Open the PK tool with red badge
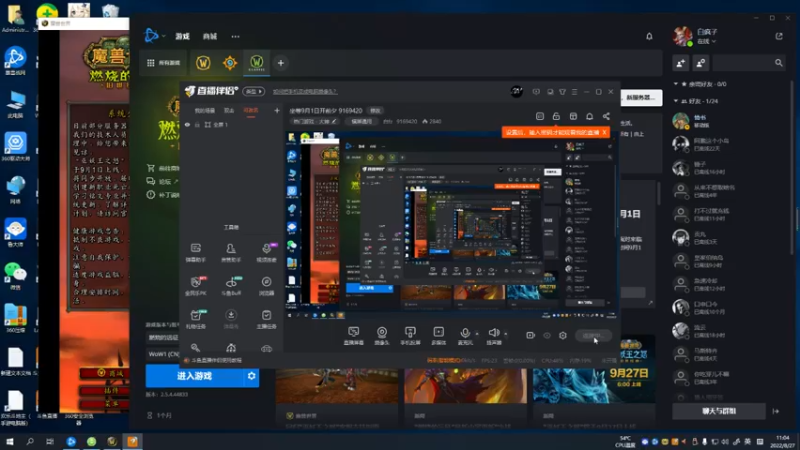Image resolution: width=800 pixels, height=450 pixels. tap(195, 286)
